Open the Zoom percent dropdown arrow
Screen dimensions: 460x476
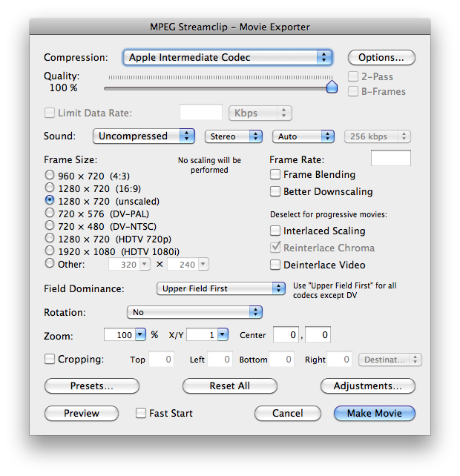click(140, 334)
